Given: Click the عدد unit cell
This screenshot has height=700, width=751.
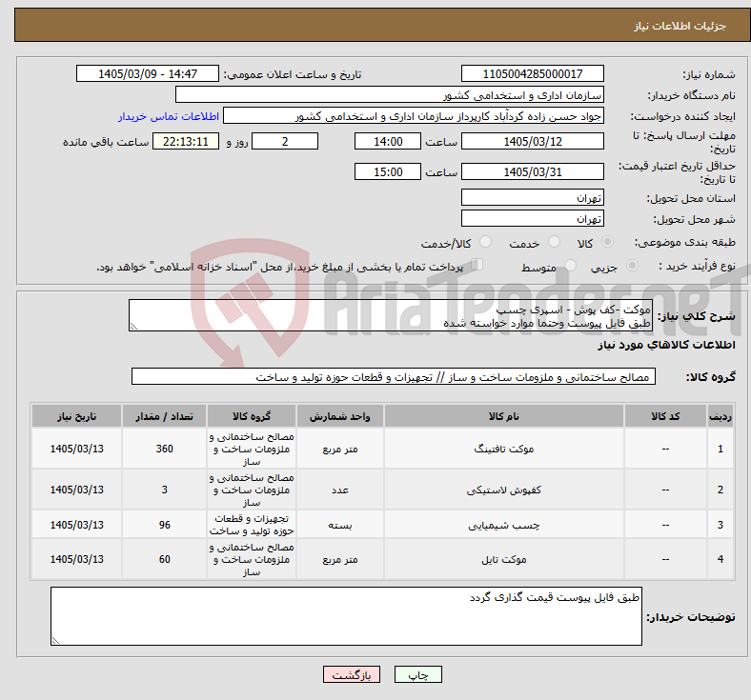Looking at the screenshot, I should pos(340,490).
